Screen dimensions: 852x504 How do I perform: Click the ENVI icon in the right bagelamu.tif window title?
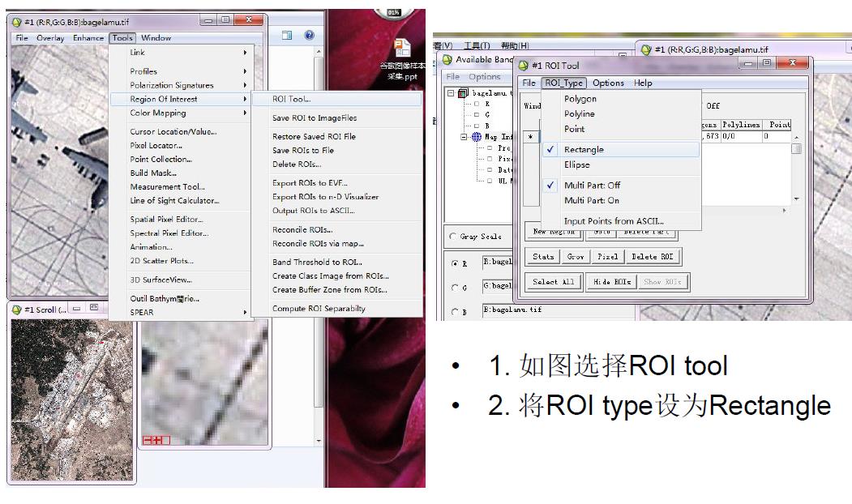tap(646, 49)
